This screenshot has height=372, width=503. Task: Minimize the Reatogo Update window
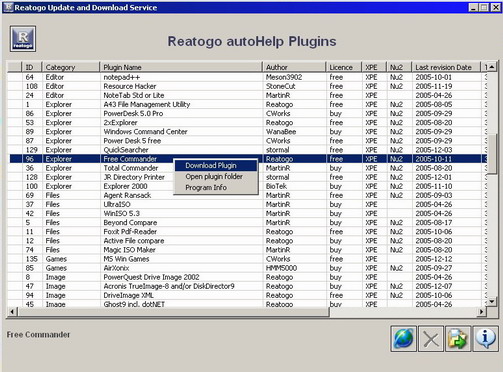473,7
